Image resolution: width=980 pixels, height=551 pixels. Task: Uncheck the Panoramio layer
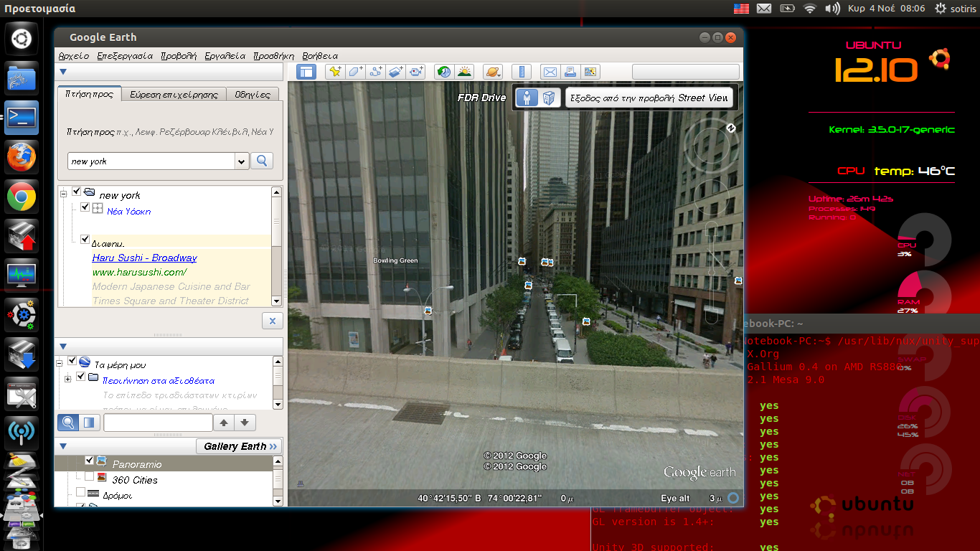tap(89, 461)
